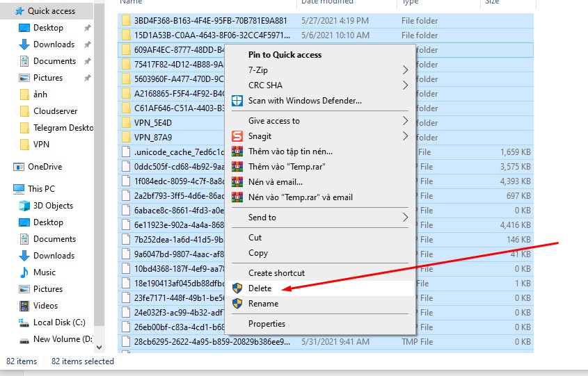Select Pin to Quick access
The width and height of the screenshot is (588, 376).
285,55
